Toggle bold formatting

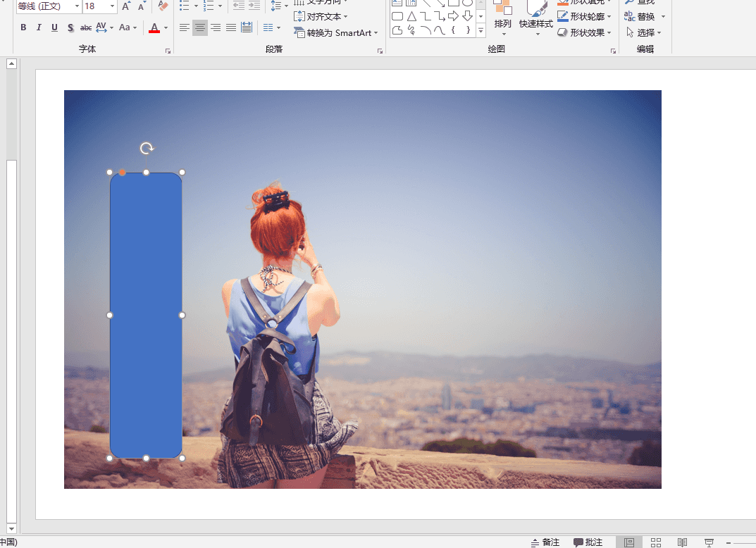point(23,28)
